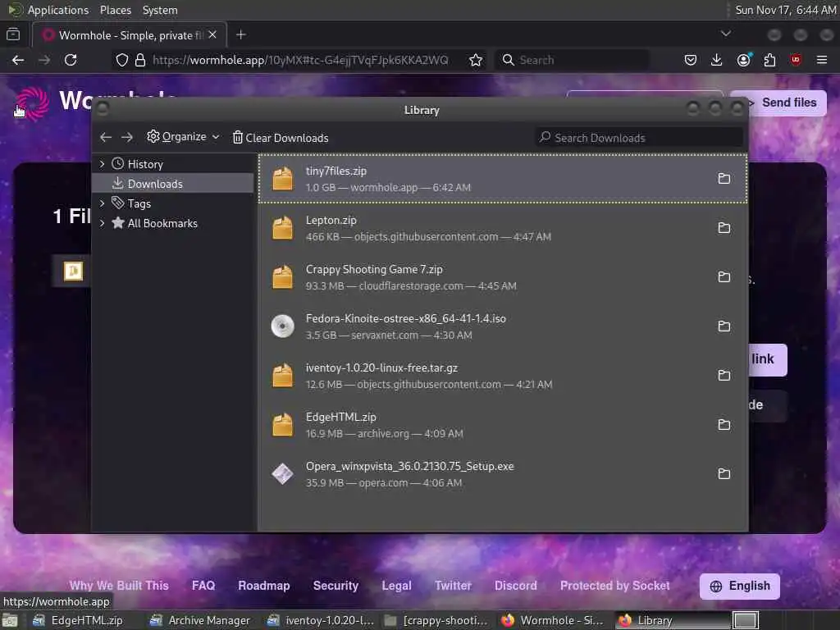Image resolution: width=840 pixels, height=630 pixels.
Task: Open the Twitter footer link
Action: (x=453, y=586)
